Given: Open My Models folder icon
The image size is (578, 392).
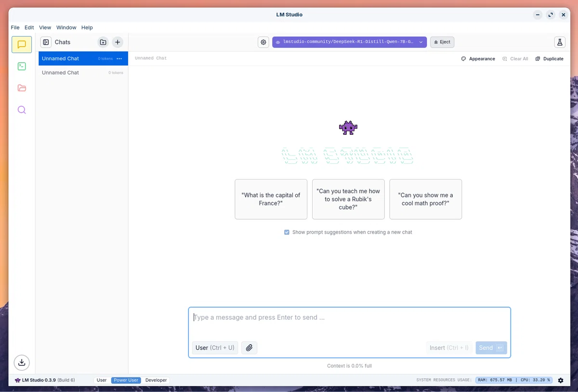Looking at the screenshot, I should [22, 88].
